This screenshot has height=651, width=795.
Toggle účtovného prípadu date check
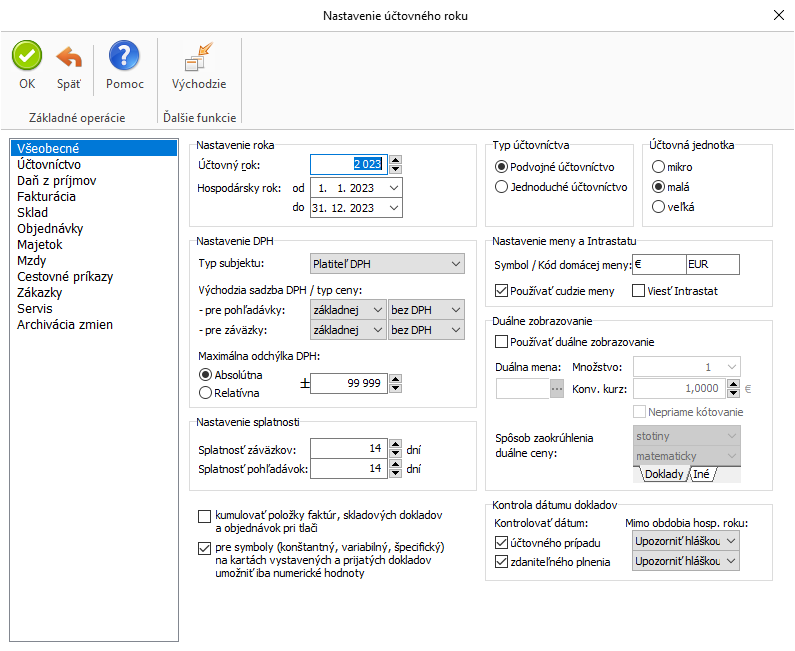pos(501,542)
